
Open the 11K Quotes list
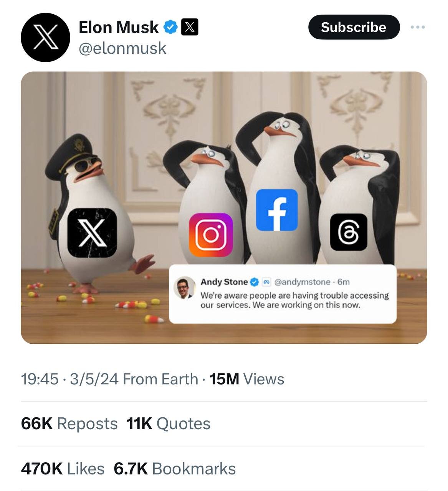168,424
